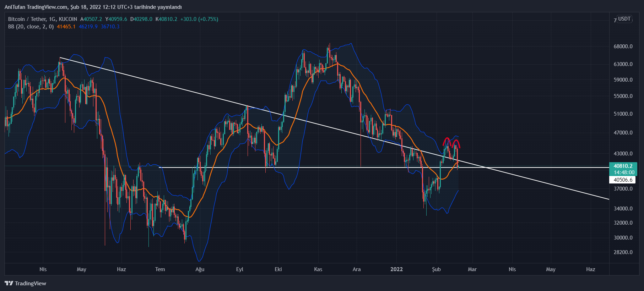Click the 47000.0 level on price axis
This screenshot has height=291, width=644.
tap(623, 133)
